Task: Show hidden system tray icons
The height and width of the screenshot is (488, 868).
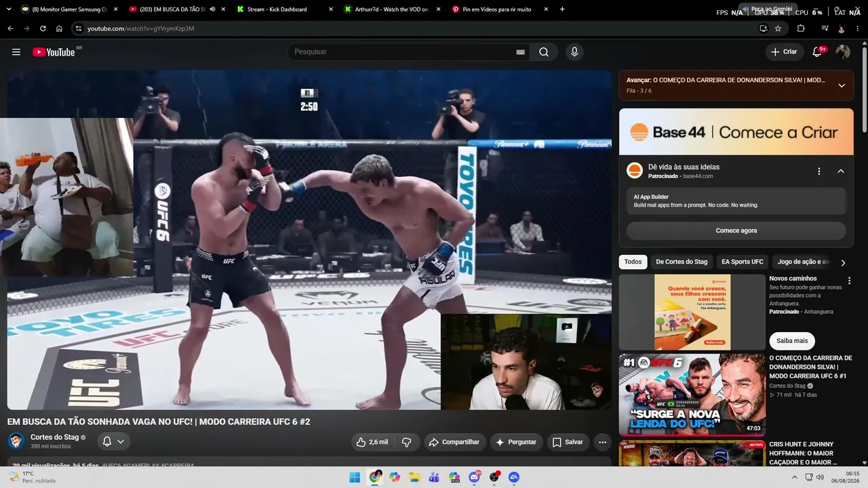Action: pos(795,477)
